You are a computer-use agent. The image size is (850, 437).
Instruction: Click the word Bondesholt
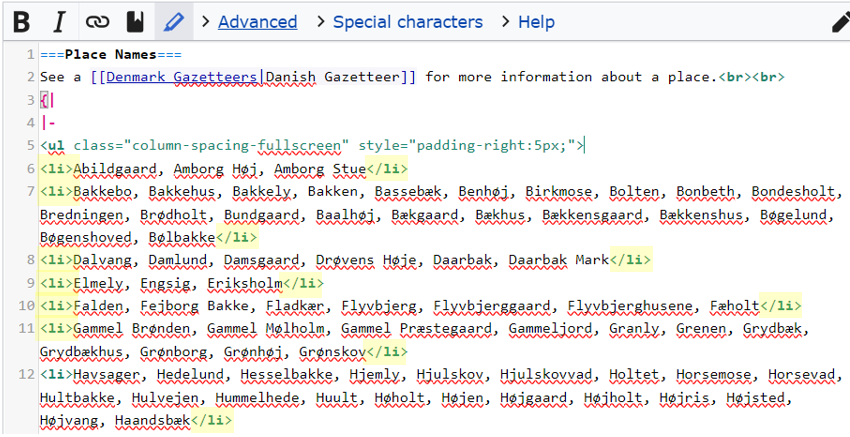click(793, 192)
